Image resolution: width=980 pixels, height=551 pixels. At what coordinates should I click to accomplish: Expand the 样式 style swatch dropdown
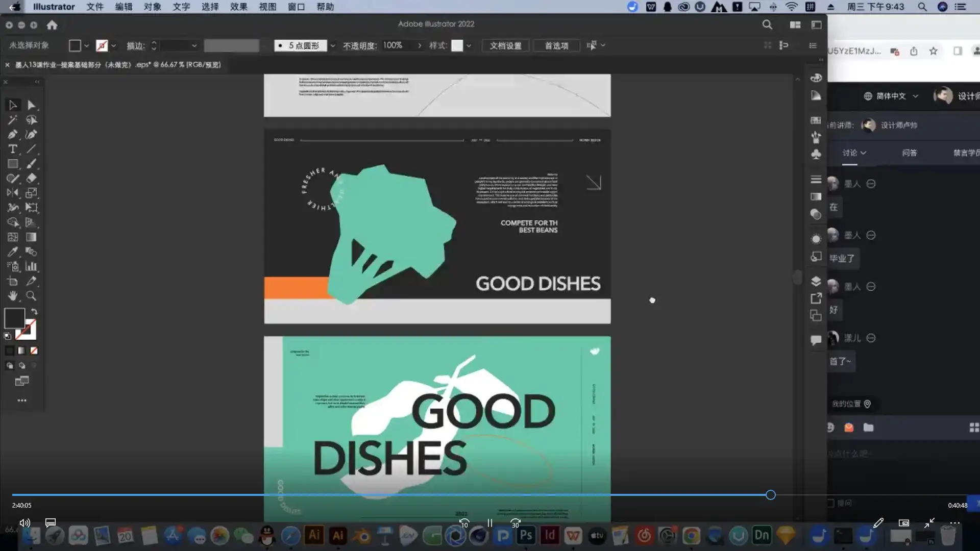(469, 45)
